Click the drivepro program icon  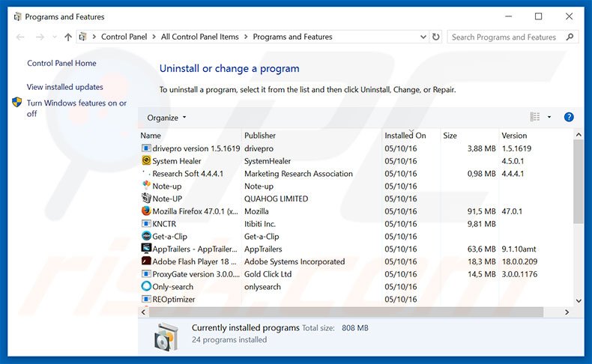146,148
